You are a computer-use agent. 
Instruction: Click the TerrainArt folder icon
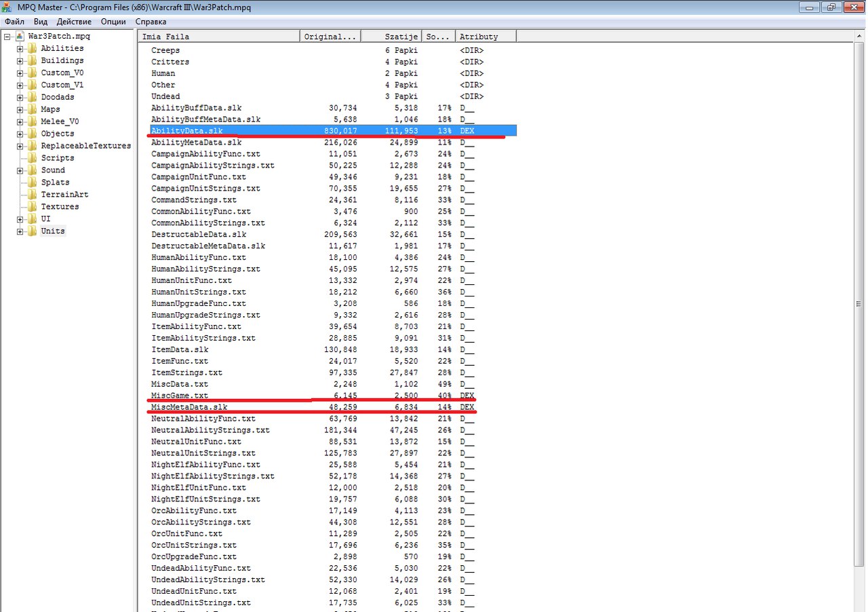click(x=32, y=195)
